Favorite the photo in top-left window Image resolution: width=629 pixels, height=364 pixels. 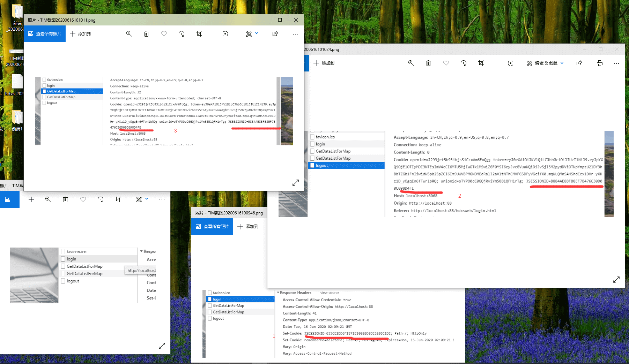[164, 34]
